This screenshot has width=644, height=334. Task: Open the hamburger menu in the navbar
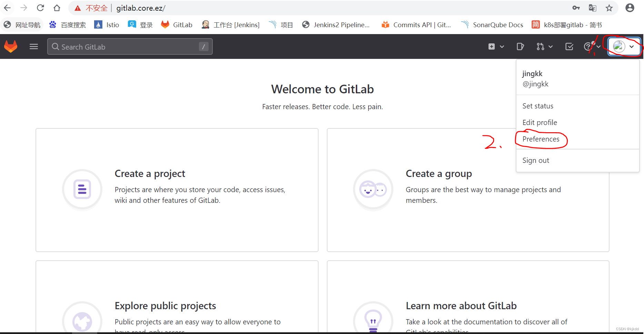pyautogui.click(x=34, y=46)
